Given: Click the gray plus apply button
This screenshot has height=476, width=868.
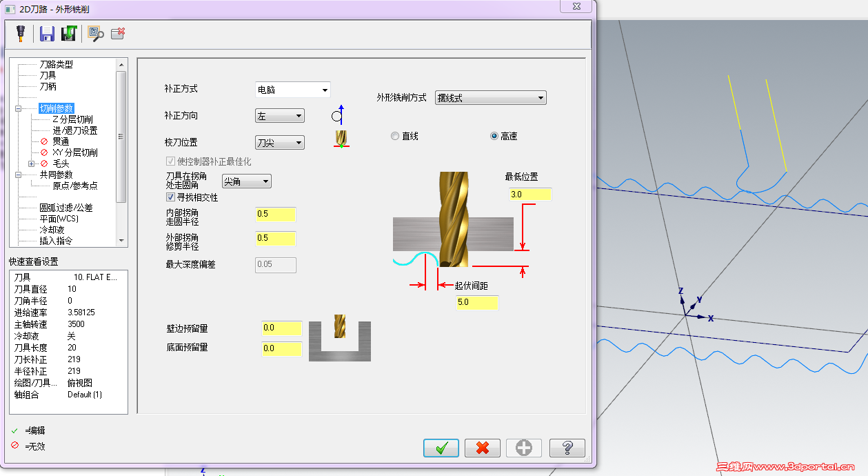Looking at the screenshot, I should pos(524,448).
